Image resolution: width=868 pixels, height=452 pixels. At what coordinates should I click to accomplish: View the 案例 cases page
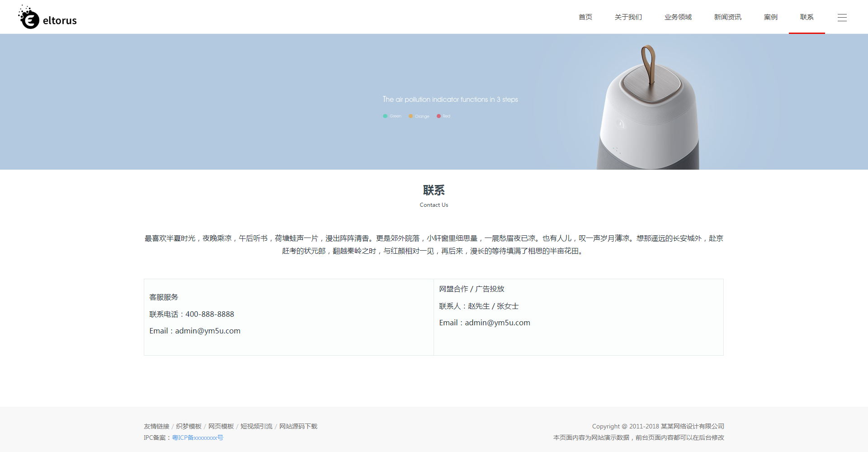coord(770,17)
